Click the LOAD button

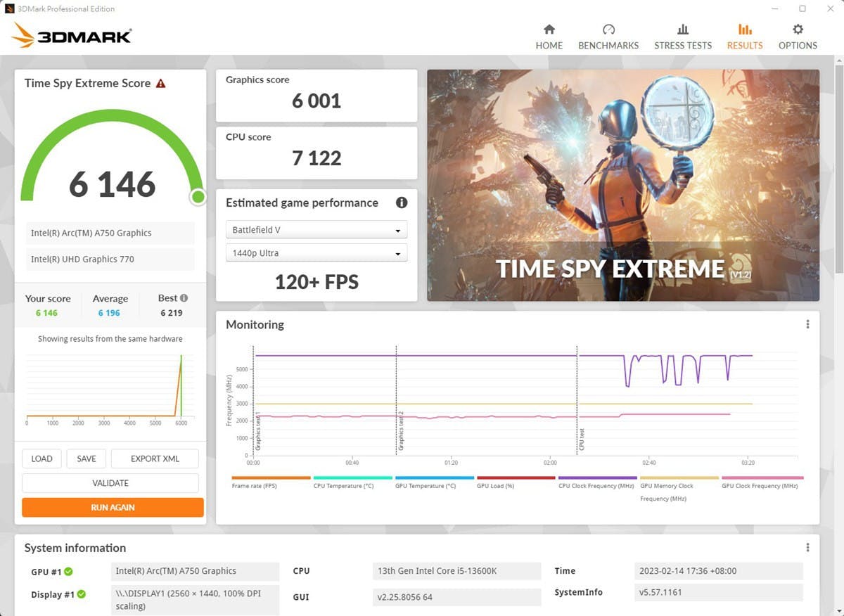pos(41,458)
